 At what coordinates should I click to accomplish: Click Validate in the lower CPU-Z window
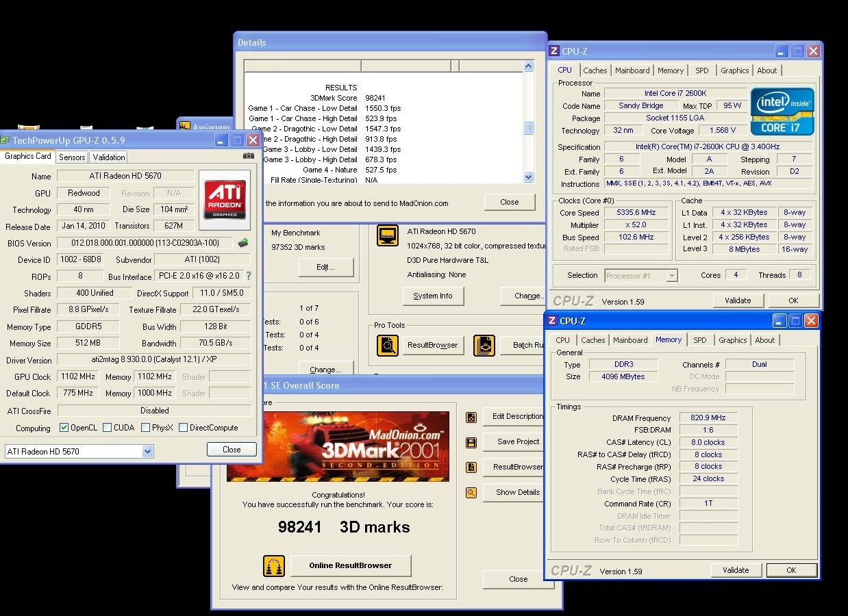click(x=736, y=570)
